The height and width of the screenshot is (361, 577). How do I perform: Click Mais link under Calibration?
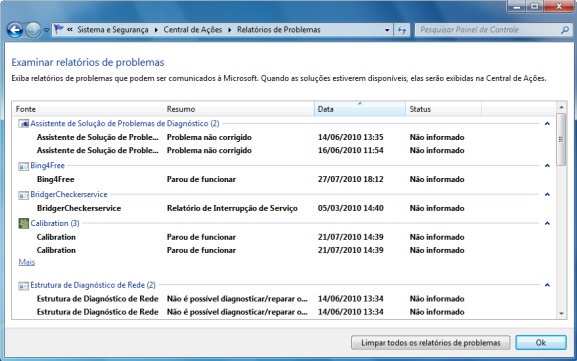coord(27,262)
